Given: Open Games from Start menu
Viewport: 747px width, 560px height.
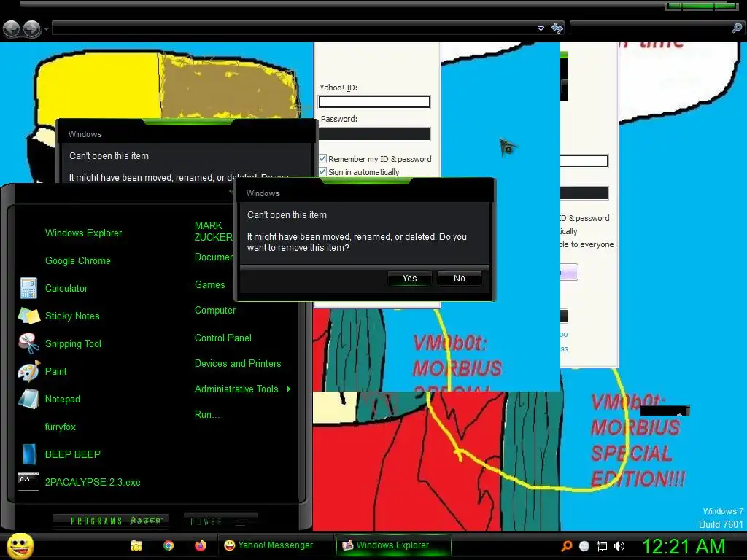Looking at the screenshot, I should pos(209,285).
